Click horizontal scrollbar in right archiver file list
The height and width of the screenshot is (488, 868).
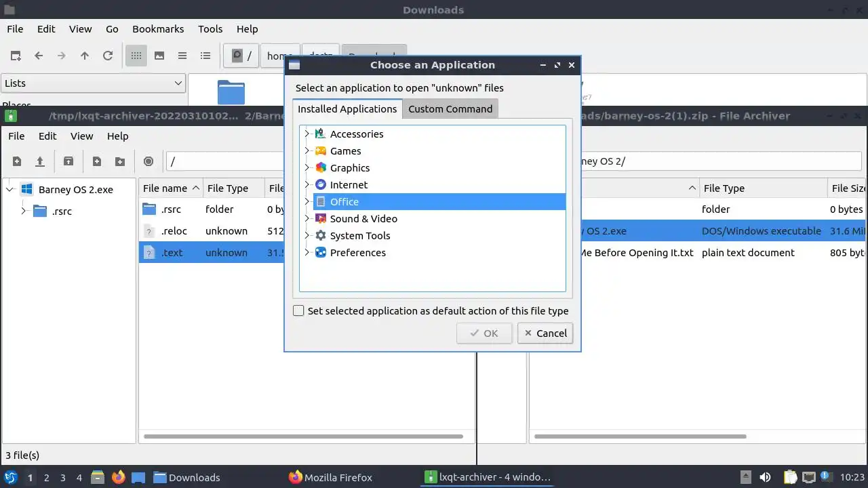click(640, 436)
